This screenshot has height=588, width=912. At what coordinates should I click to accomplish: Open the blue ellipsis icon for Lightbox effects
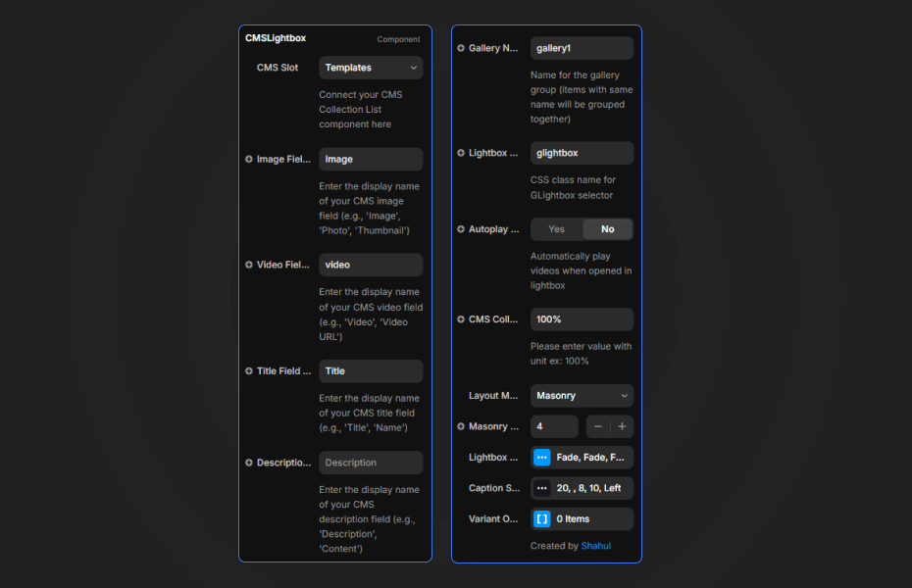pyautogui.click(x=541, y=457)
